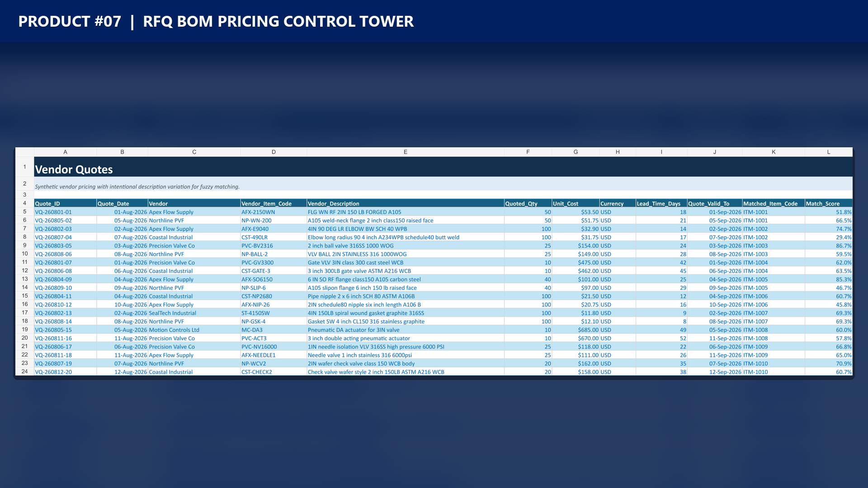Click the Lead_Time_Days header cell
The image size is (868, 488).
point(661,203)
